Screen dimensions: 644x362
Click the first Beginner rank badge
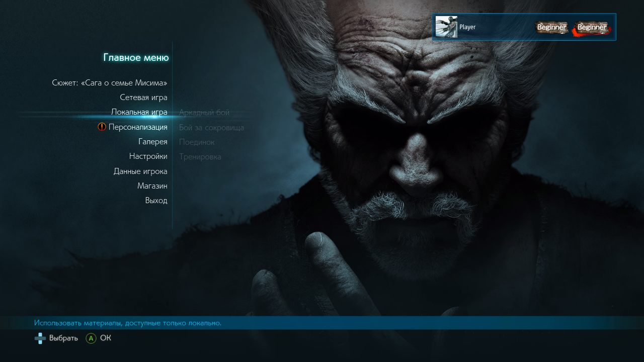[x=551, y=27]
